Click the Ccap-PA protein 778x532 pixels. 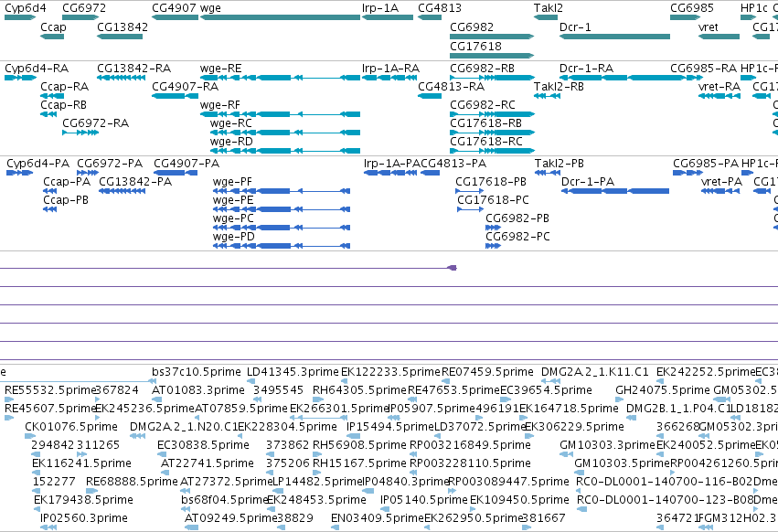tap(49, 191)
